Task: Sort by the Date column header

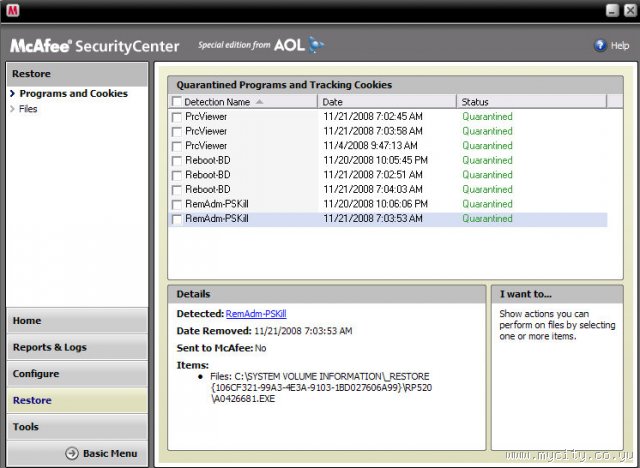Action: pyautogui.click(x=387, y=102)
